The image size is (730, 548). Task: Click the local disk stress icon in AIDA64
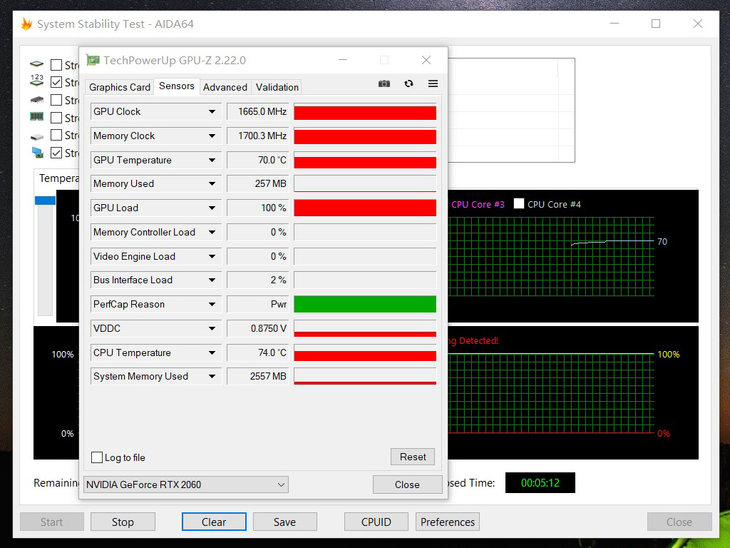37,136
